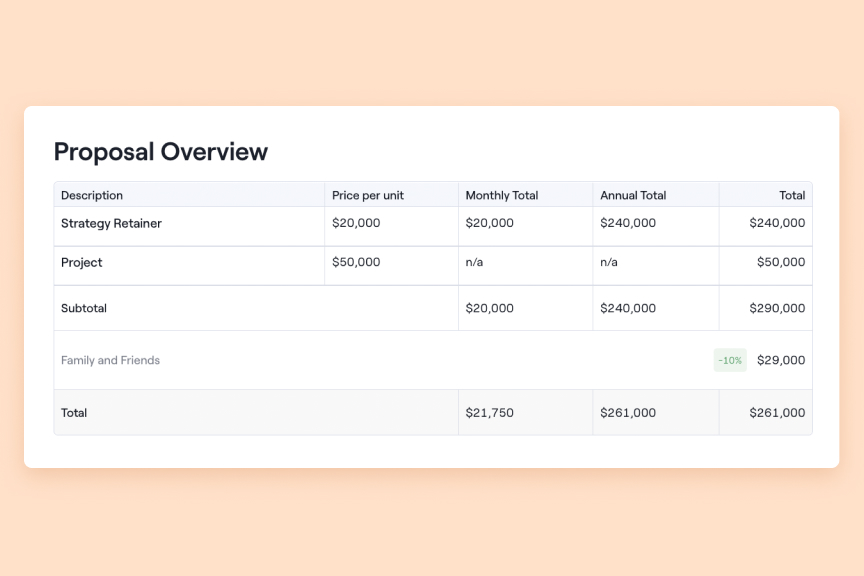The width and height of the screenshot is (864, 576).
Task: Select the $290,000 subtotal amount
Action: pyautogui.click(x=780, y=308)
